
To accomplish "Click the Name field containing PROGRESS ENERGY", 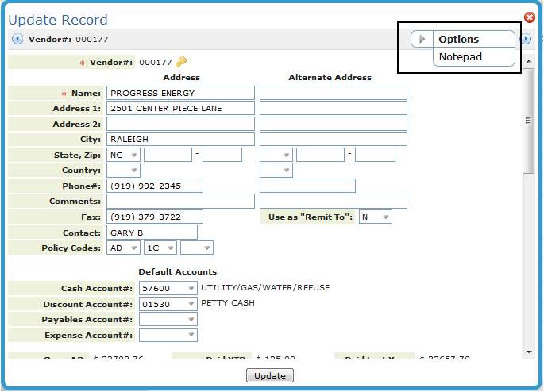I will (180, 93).
